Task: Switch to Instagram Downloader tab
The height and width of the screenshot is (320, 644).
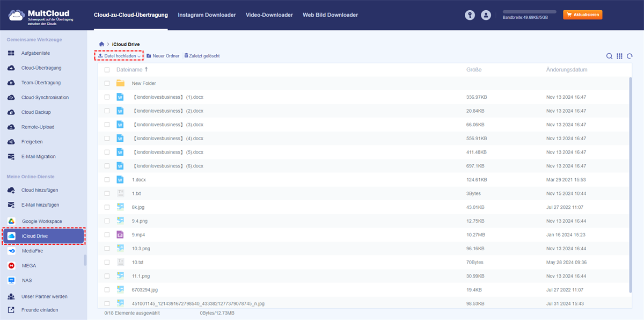Action: 207,15
